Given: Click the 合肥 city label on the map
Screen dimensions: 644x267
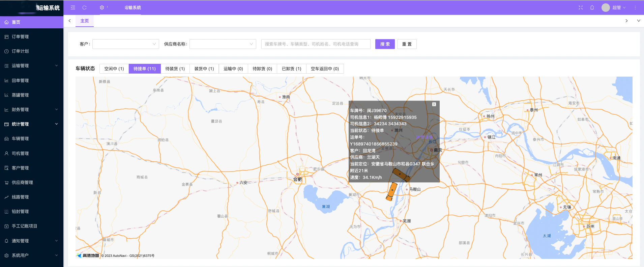Looking at the screenshot, I should tap(297, 179).
